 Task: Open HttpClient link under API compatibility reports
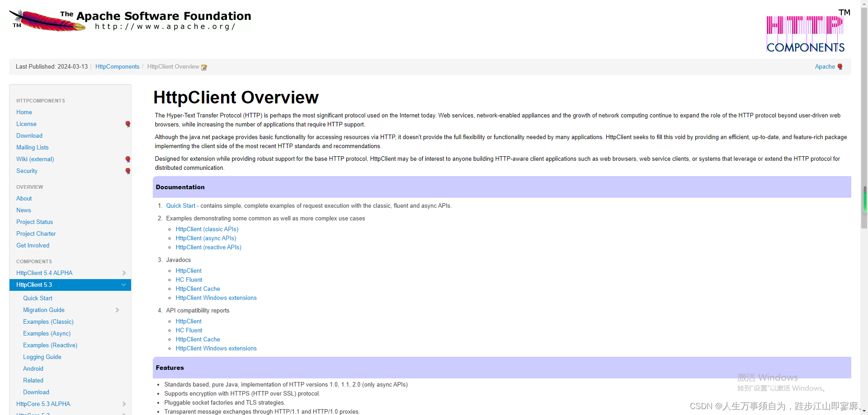pos(189,322)
